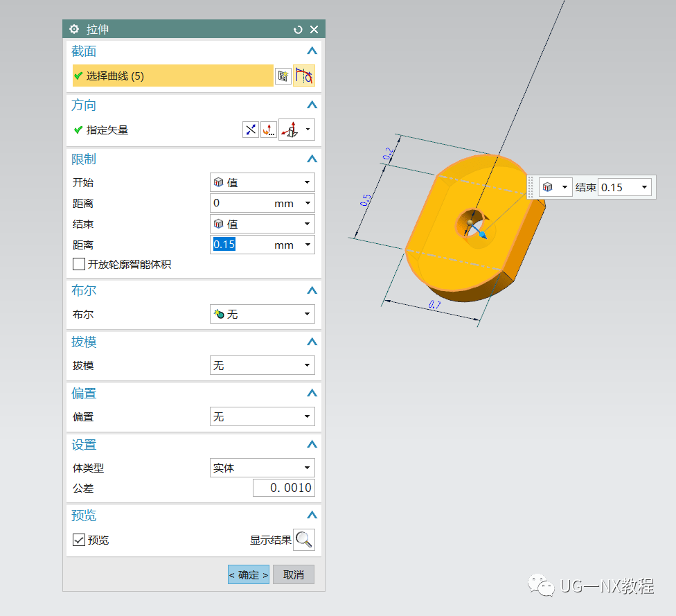Viewport: 676px width, 616px height.
Task: Collapse the 方向 section
Action: (312, 105)
